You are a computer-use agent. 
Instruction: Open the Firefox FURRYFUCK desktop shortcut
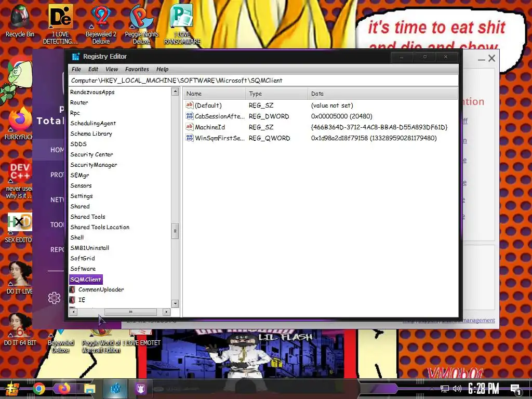pyautogui.click(x=19, y=124)
